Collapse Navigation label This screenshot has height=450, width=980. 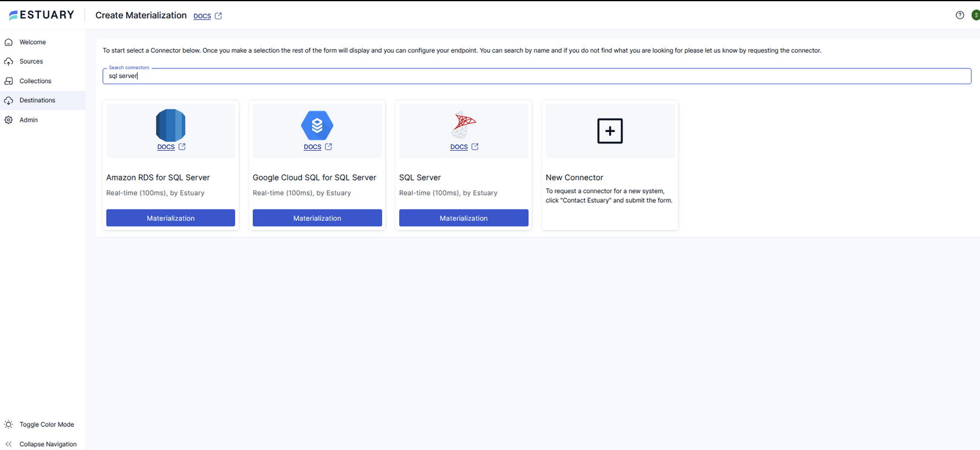[48, 444]
